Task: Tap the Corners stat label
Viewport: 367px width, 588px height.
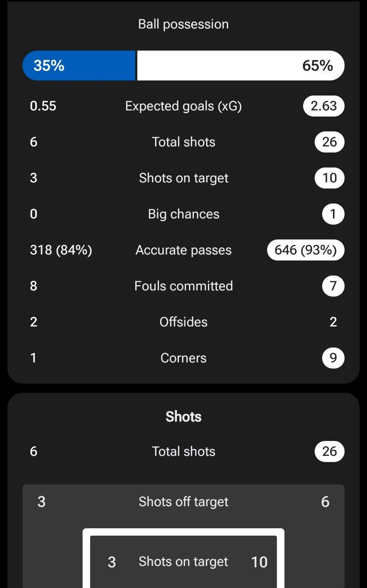Action: pyautogui.click(x=183, y=358)
